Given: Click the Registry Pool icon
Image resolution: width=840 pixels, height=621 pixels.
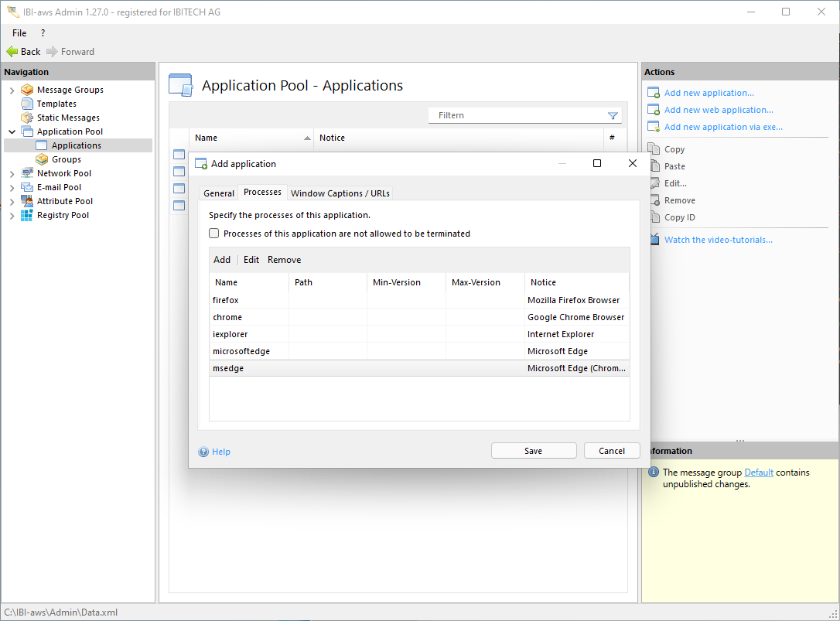Looking at the screenshot, I should [27, 215].
